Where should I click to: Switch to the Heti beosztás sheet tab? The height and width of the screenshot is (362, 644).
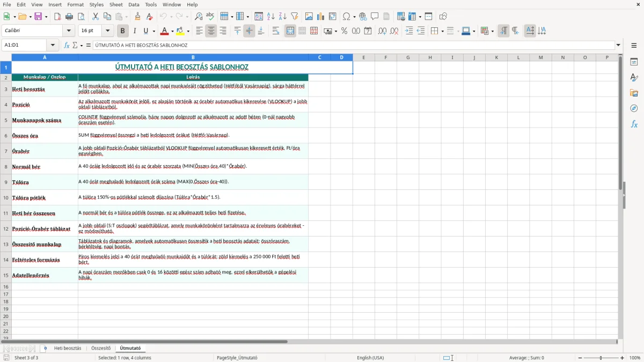(x=68, y=348)
